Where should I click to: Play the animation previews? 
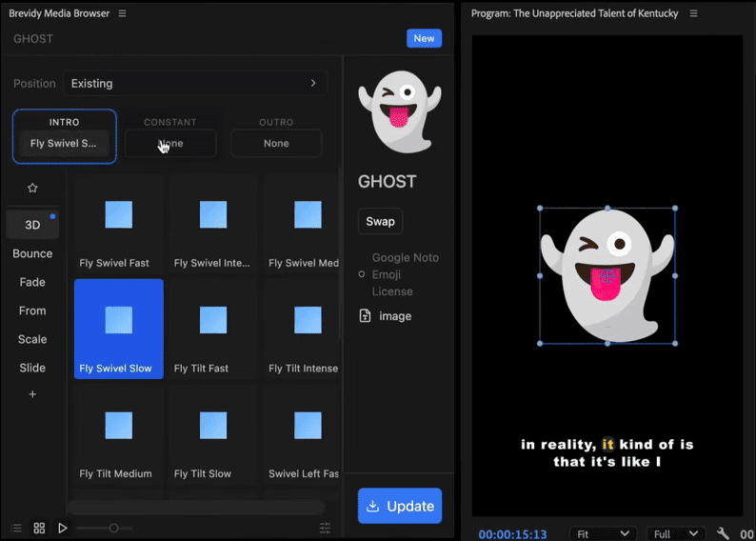tap(62, 528)
